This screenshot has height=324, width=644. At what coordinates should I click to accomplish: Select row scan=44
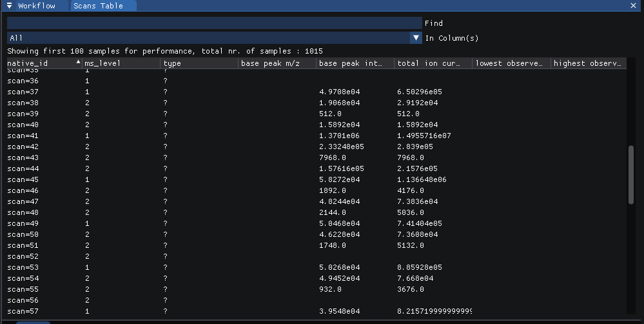click(317, 168)
